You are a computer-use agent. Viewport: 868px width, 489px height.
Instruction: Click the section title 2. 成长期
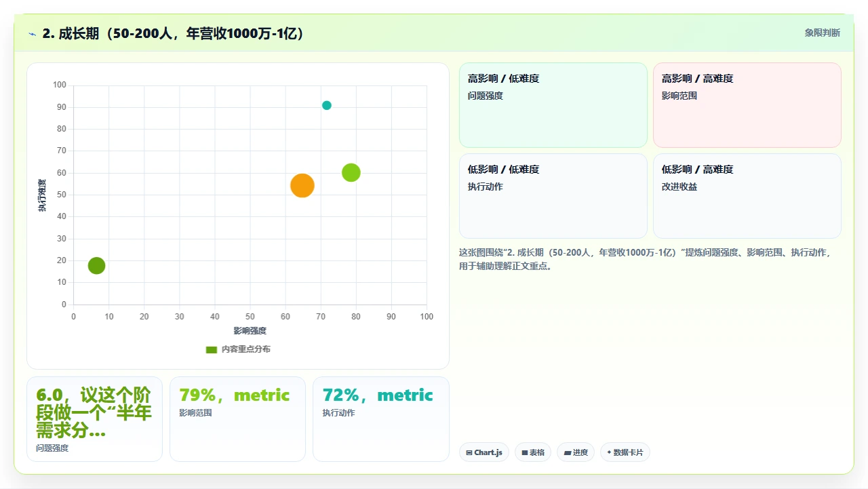pos(173,33)
